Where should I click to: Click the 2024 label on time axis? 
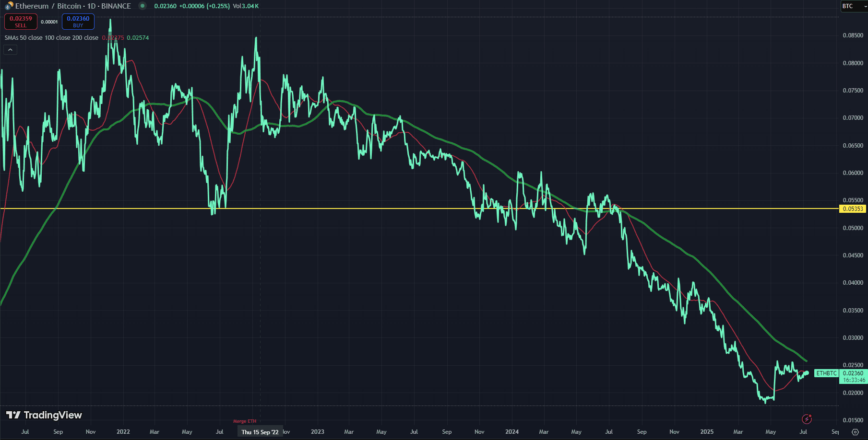pyautogui.click(x=512, y=432)
